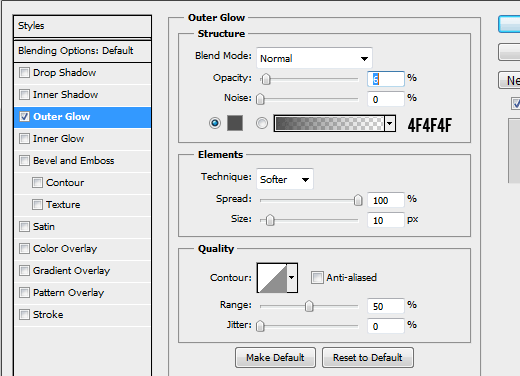The height and width of the screenshot is (376, 520).
Task: Click the Opacity slider handle
Action: [x=266, y=79]
